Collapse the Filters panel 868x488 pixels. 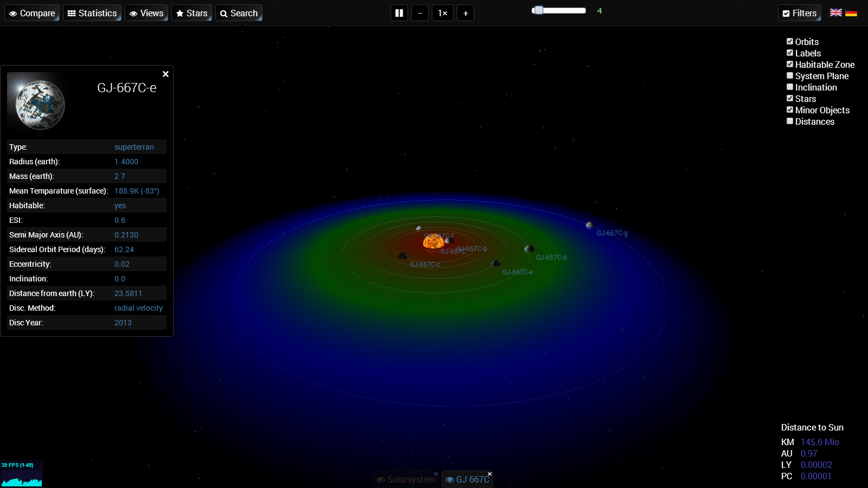(x=799, y=13)
